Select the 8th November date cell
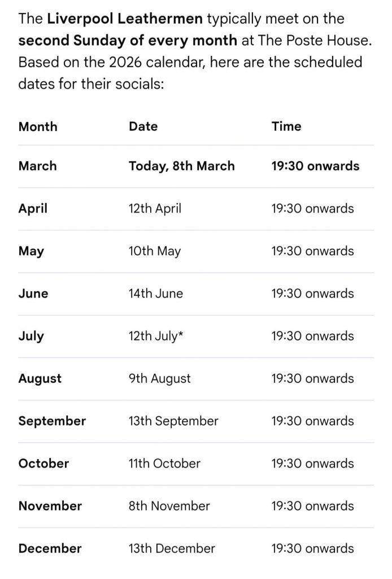The width and height of the screenshot is (392, 579). pyautogui.click(x=169, y=505)
